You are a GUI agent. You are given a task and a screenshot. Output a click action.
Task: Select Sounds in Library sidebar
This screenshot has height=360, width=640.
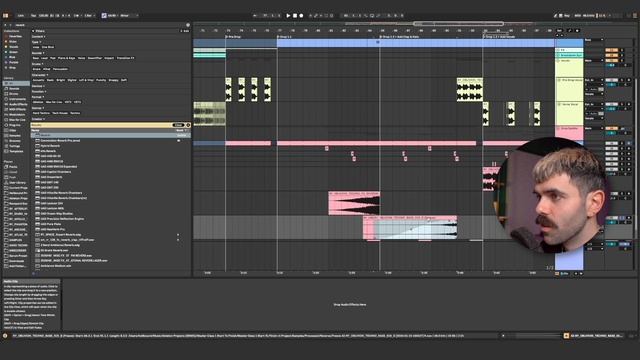pyautogui.click(x=14, y=89)
